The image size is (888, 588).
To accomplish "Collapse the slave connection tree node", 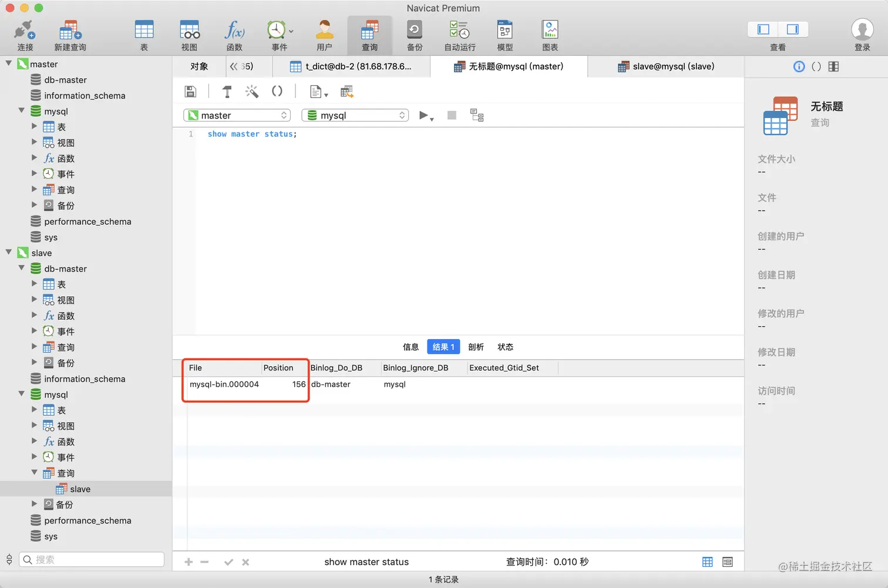I will coord(9,252).
